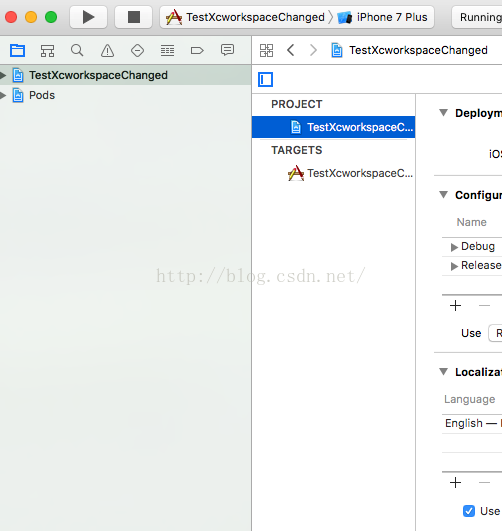Open the Issue navigator warning icon

coord(107,51)
